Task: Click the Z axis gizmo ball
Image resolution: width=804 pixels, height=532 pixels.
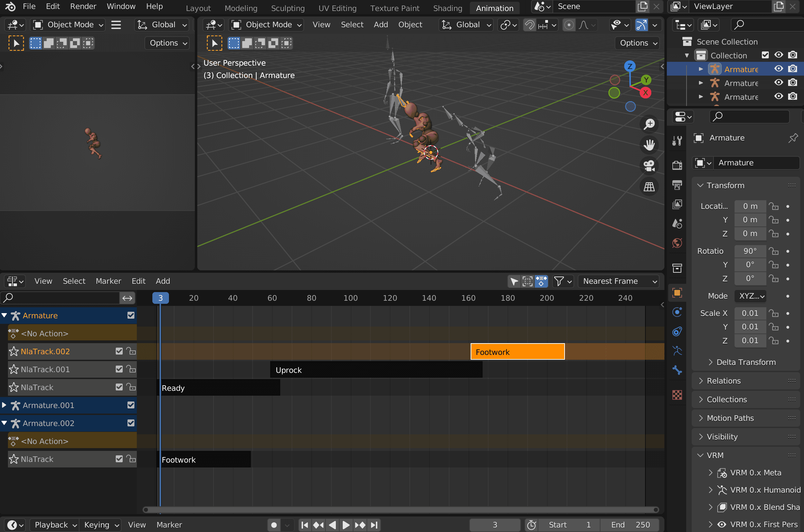Action: 630,66
